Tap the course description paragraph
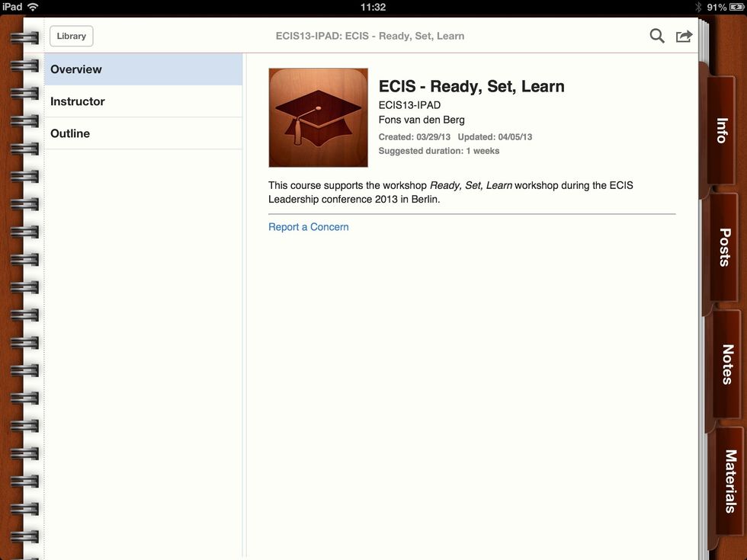This screenshot has width=747, height=560. tap(450, 192)
